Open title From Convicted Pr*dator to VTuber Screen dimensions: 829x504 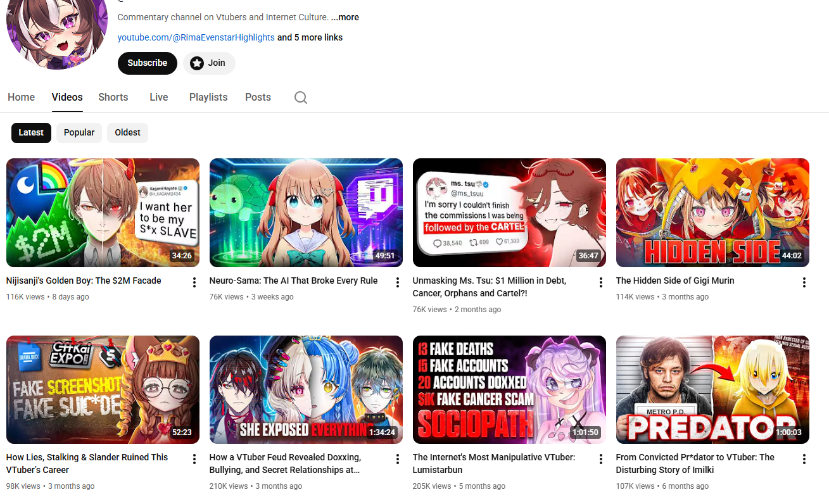pyautogui.click(x=695, y=463)
